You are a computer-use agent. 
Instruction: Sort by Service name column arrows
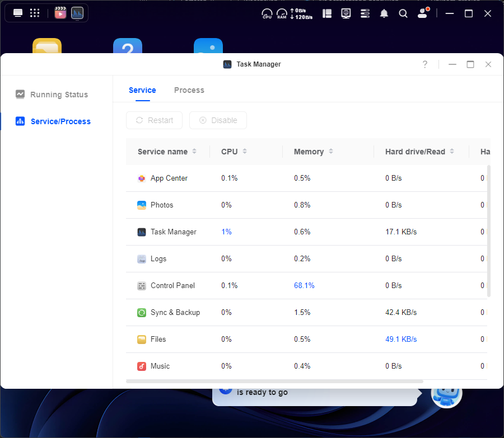[x=194, y=152]
